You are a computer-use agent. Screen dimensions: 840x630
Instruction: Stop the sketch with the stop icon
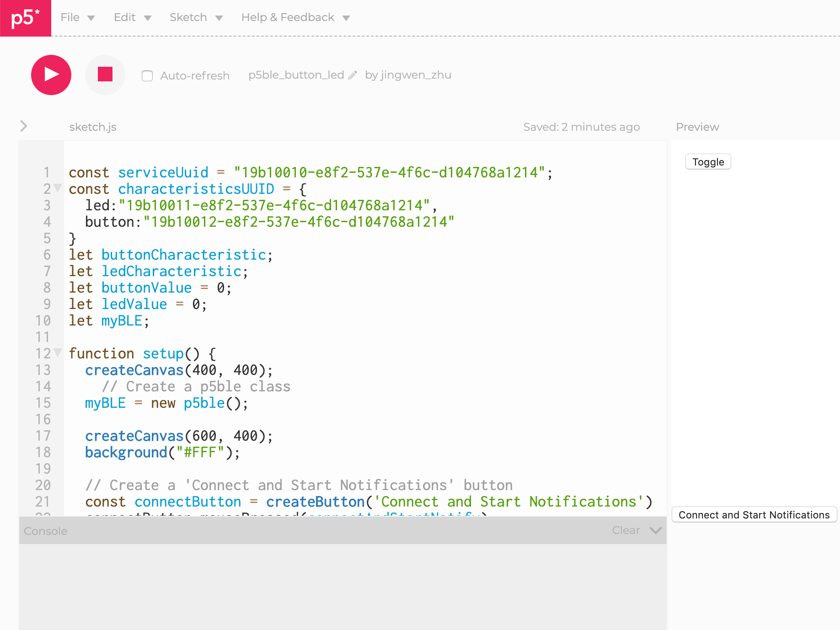point(105,75)
